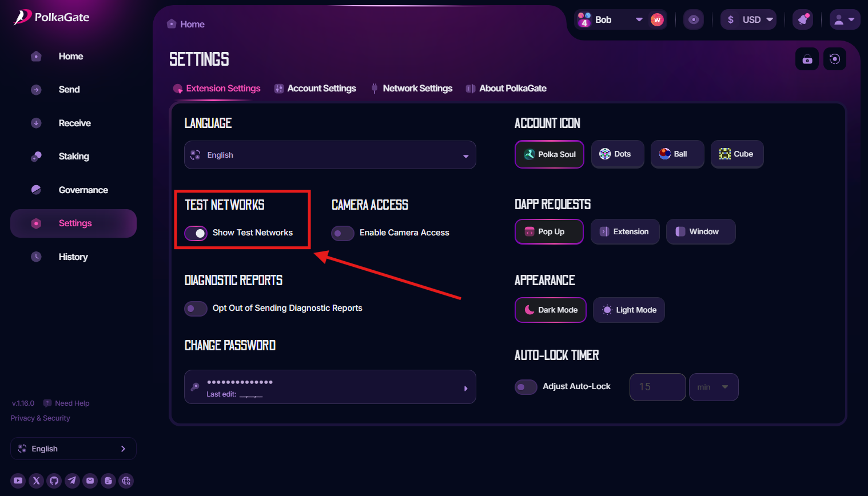Click the eye icon to hide balances

click(693, 19)
